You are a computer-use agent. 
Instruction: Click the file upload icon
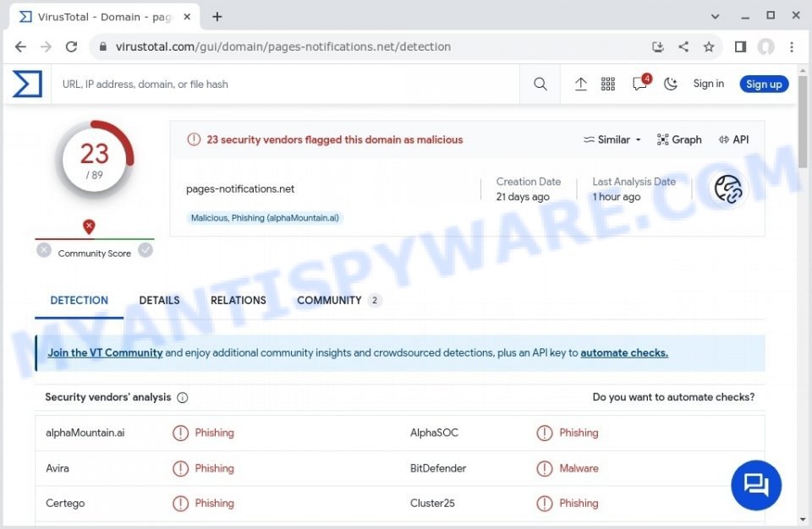(580, 84)
